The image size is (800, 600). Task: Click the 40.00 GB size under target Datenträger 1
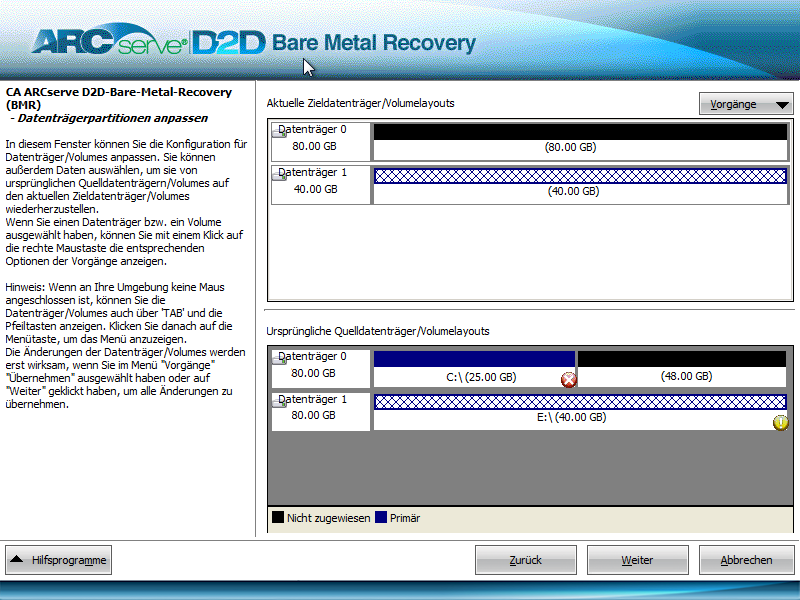[315, 189]
